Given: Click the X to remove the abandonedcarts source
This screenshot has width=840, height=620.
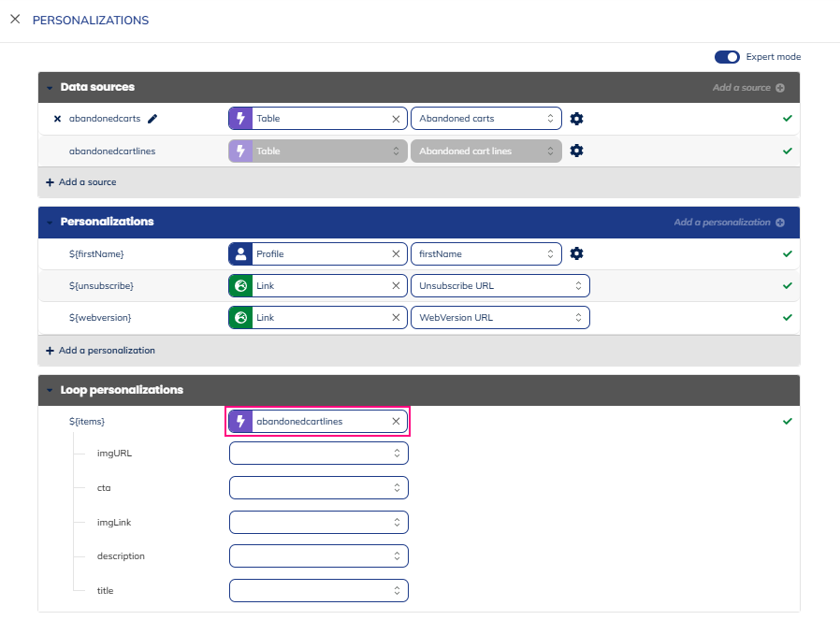Looking at the screenshot, I should 56,118.
